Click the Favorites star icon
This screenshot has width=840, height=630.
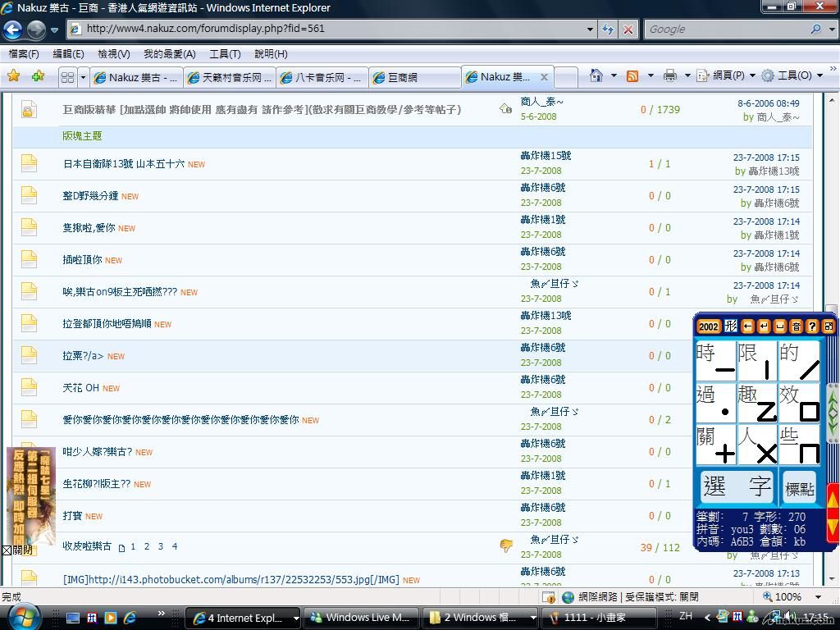[13, 76]
